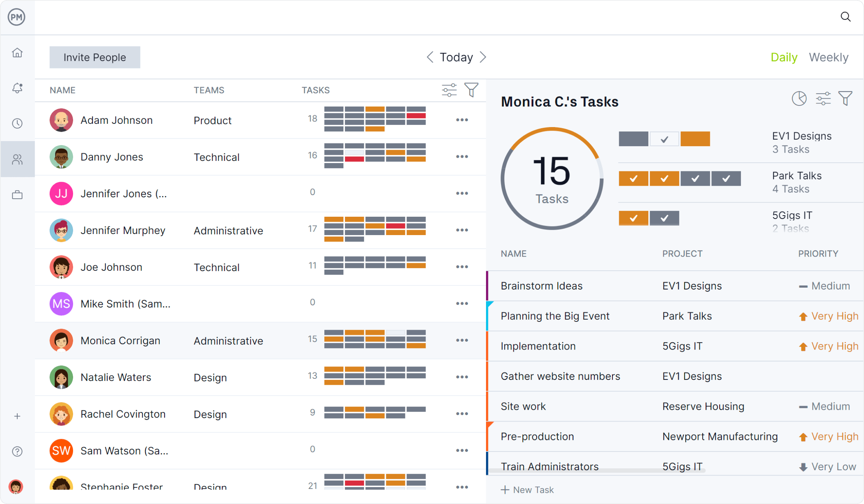Click the Invite People button

click(95, 57)
